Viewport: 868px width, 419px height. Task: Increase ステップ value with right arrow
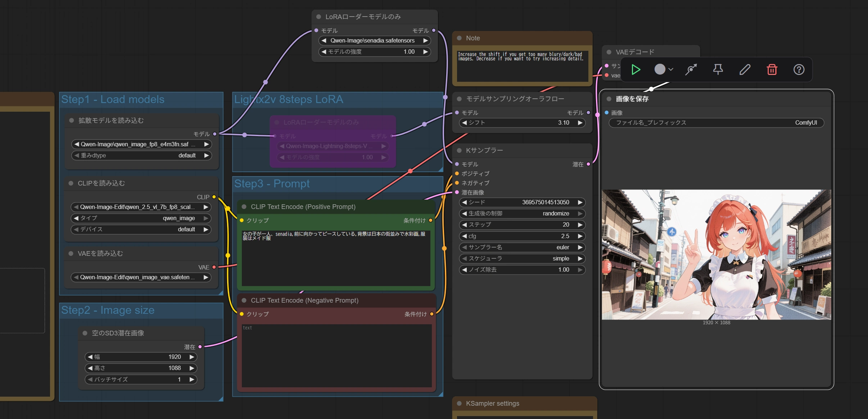(580, 225)
